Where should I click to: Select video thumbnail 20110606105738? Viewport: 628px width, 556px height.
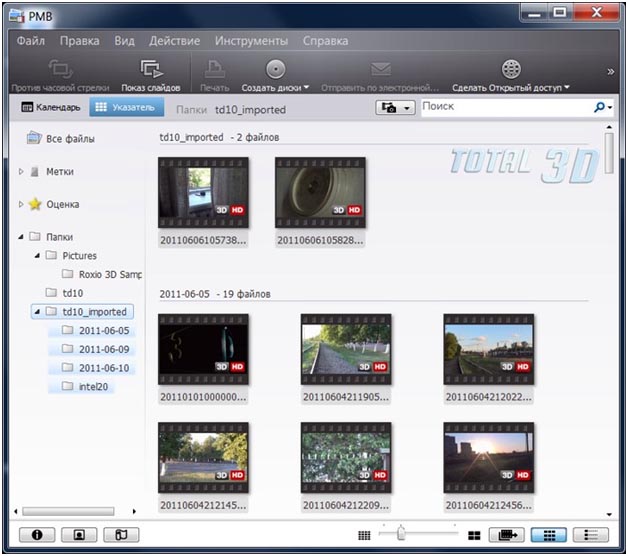203,192
